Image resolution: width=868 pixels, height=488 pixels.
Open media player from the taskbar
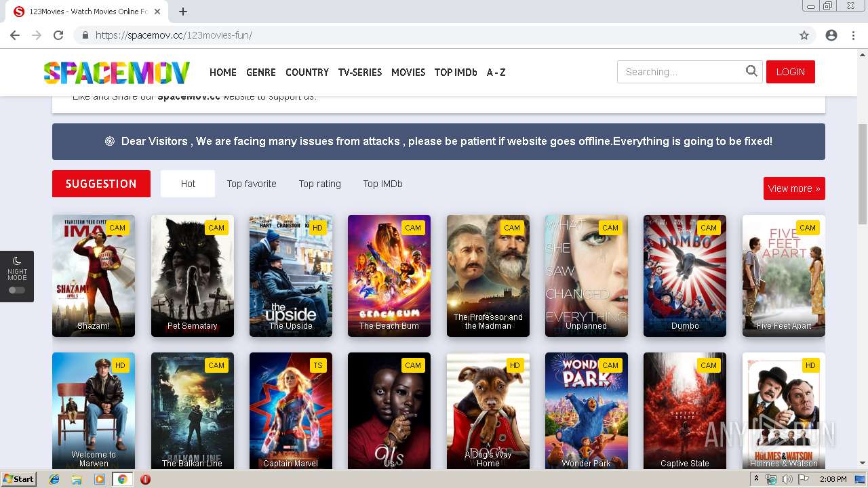click(x=100, y=479)
